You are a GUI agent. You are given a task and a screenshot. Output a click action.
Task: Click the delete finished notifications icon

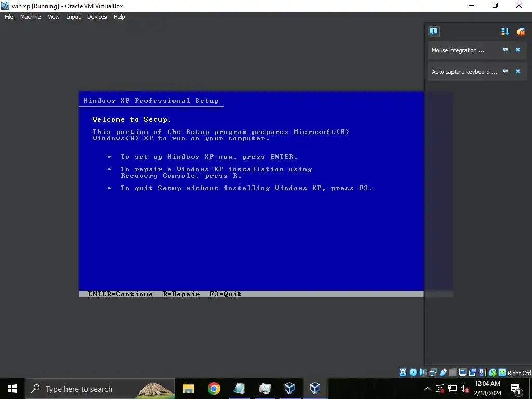521,32
